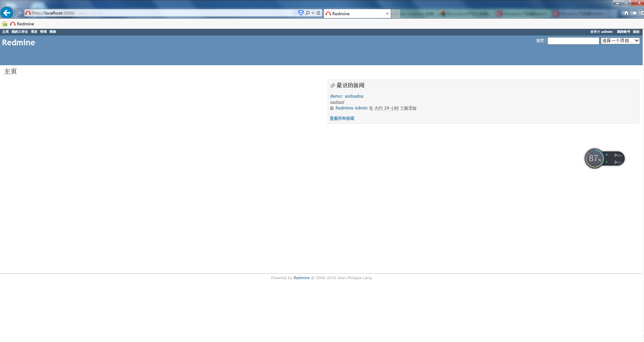Screen dimensions: 644x342
Task: Open 主页 in the top menu
Action: [5, 32]
